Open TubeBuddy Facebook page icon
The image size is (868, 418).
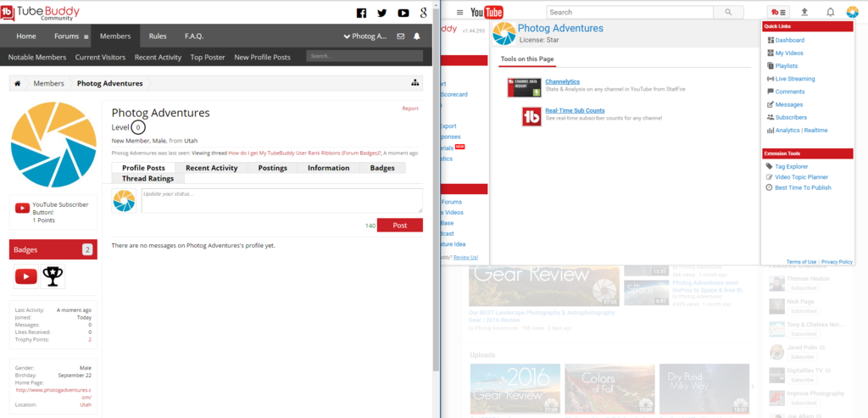click(x=361, y=14)
